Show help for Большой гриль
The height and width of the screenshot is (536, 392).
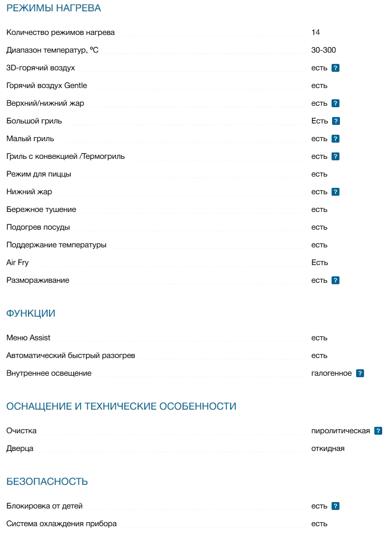336,121
